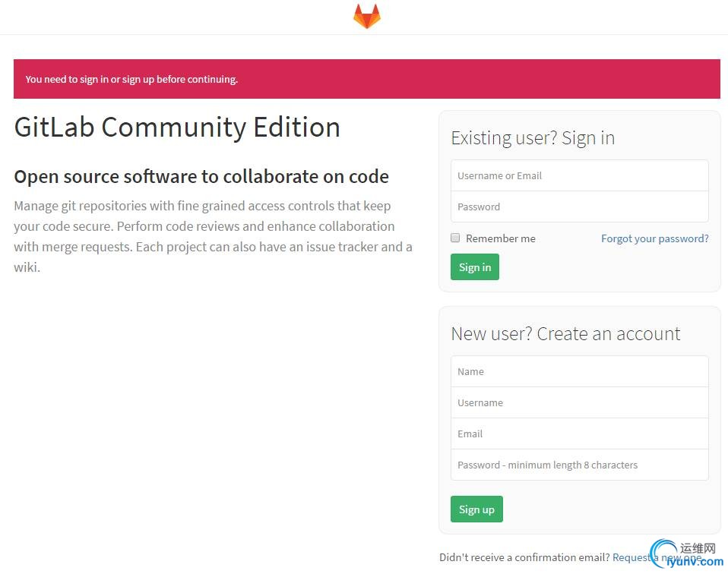Click the minimum length 8 characters password field

coord(579,465)
